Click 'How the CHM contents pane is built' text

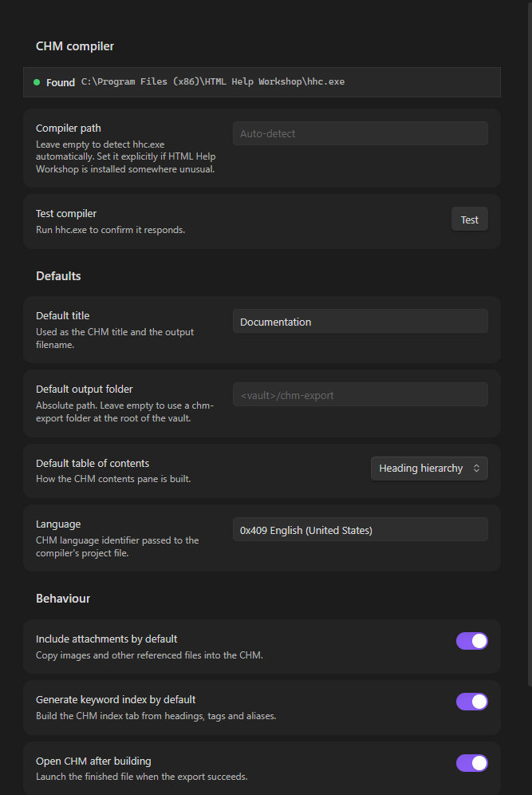[113, 479]
